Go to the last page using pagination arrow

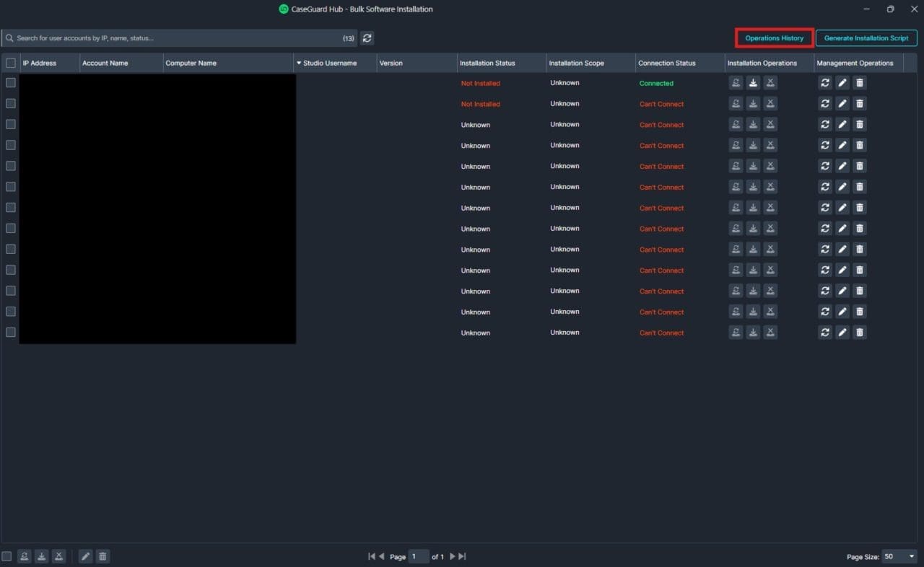click(462, 556)
